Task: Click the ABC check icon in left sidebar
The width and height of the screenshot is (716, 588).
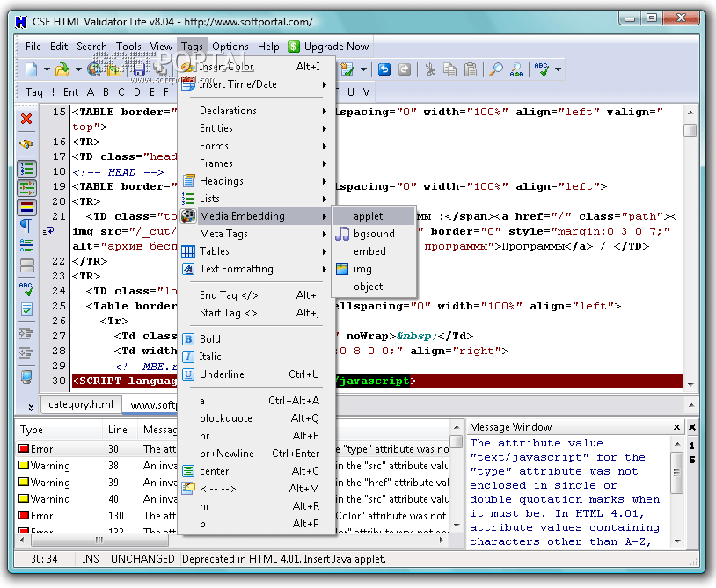Action: [x=26, y=289]
